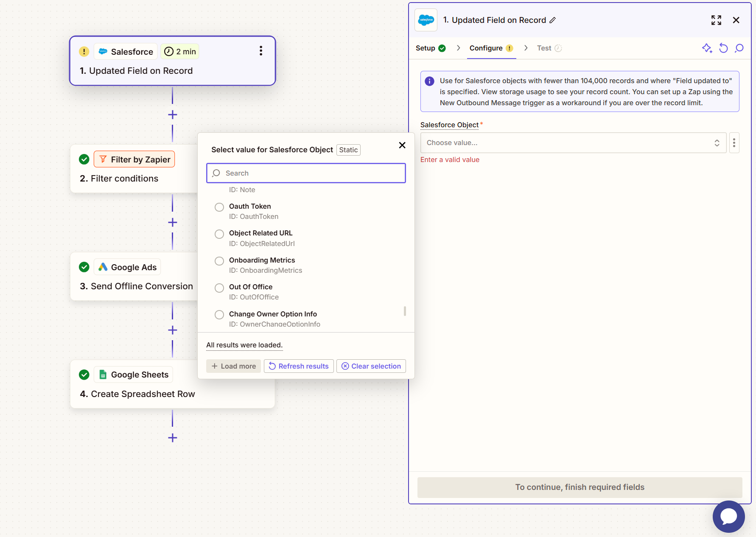Click the 'Enter a valid value' error text

pos(450,159)
